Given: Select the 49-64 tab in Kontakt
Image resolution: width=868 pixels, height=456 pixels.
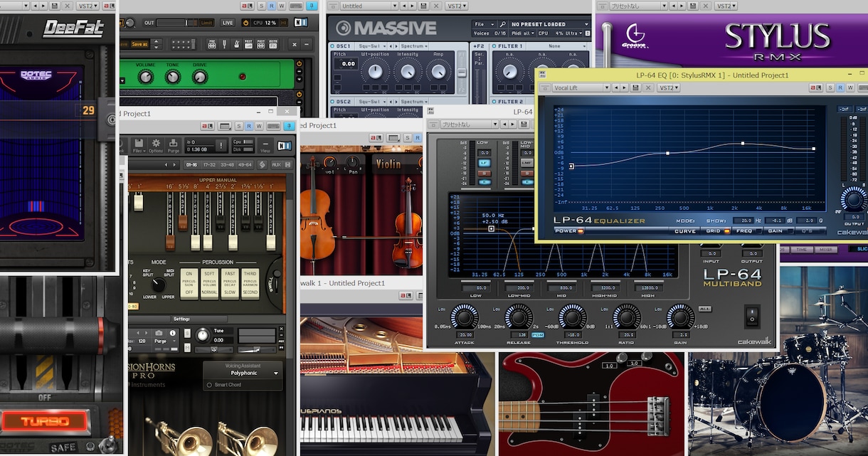Looking at the screenshot, I should (245, 165).
